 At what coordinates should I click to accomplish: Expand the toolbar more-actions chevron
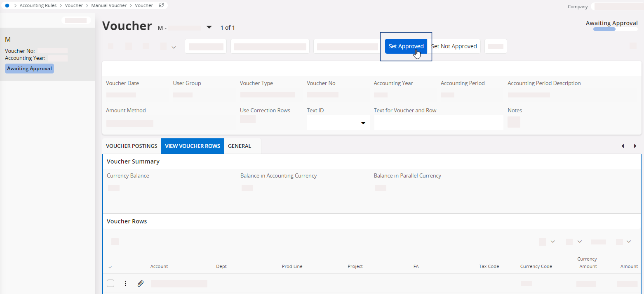pos(174,47)
